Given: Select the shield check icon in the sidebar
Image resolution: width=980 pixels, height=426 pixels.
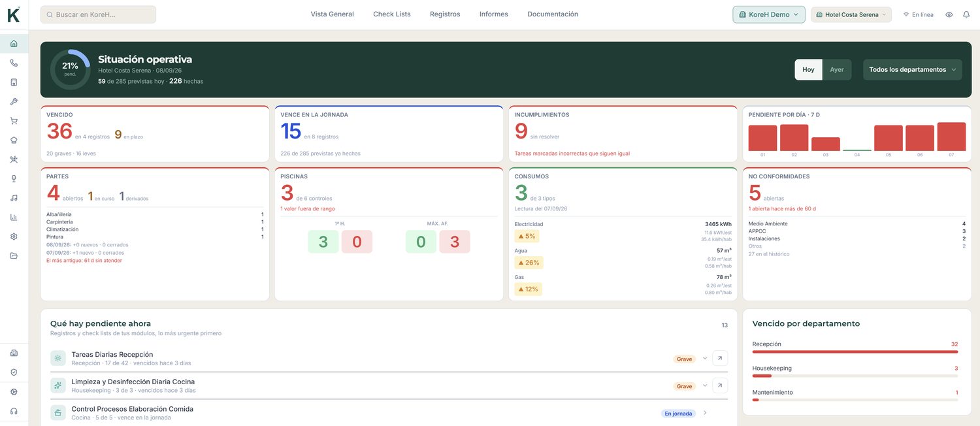Looking at the screenshot, I should tap(14, 372).
